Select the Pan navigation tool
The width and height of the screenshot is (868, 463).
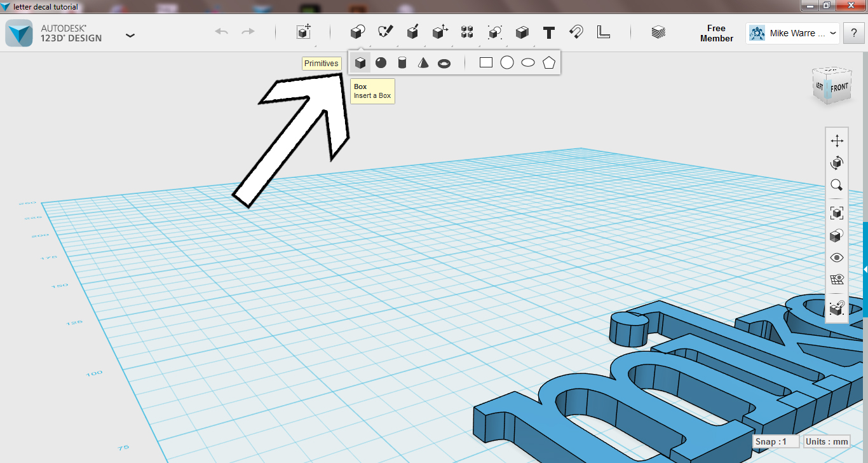(837, 141)
